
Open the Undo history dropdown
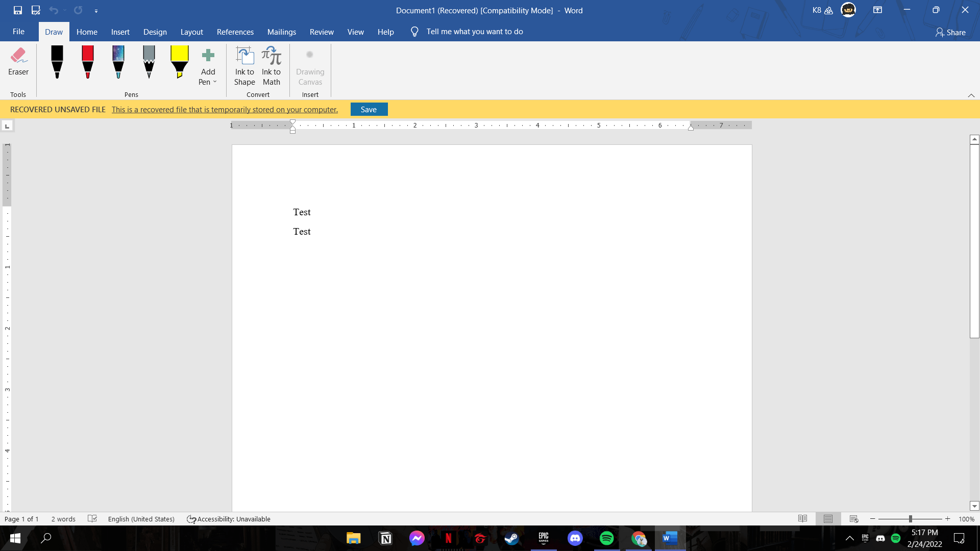[65, 10]
